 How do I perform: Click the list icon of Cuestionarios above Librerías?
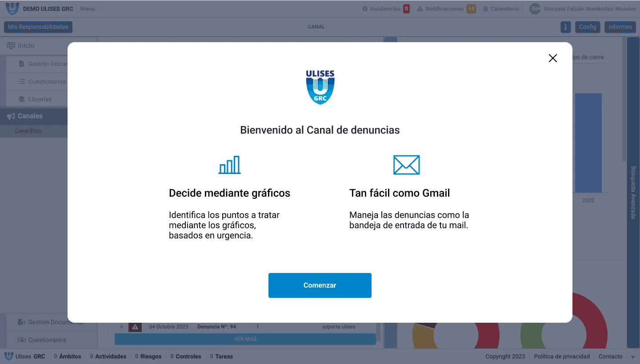click(x=22, y=82)
